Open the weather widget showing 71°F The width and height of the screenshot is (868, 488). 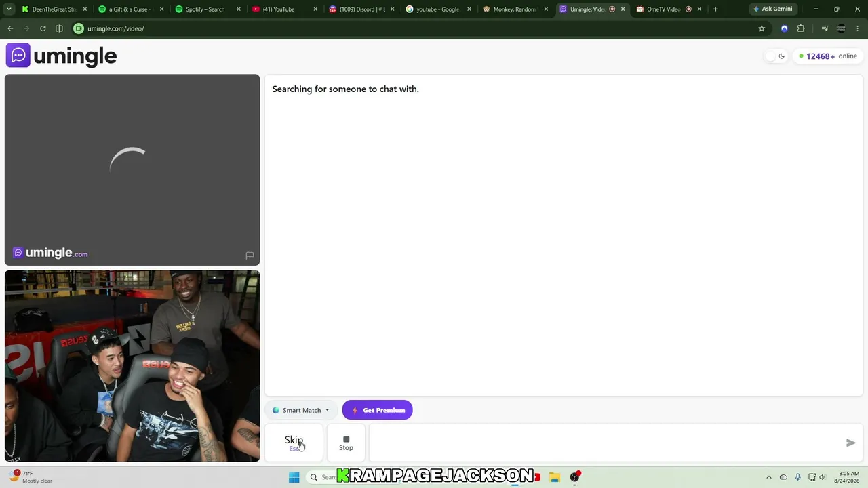(31, 477)
